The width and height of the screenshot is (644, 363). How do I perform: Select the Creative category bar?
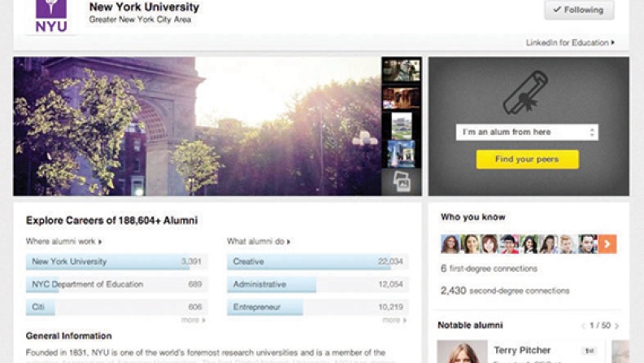click(317, 261)
